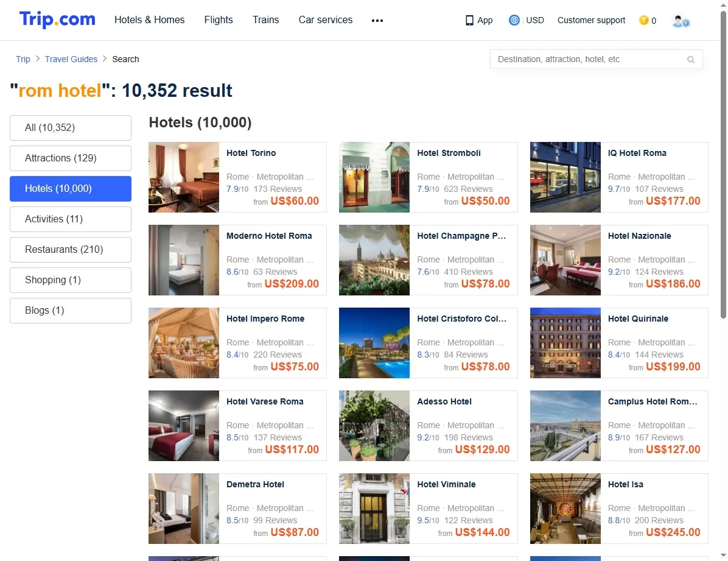Open the user profile avatar

click(x=681, y=21)
